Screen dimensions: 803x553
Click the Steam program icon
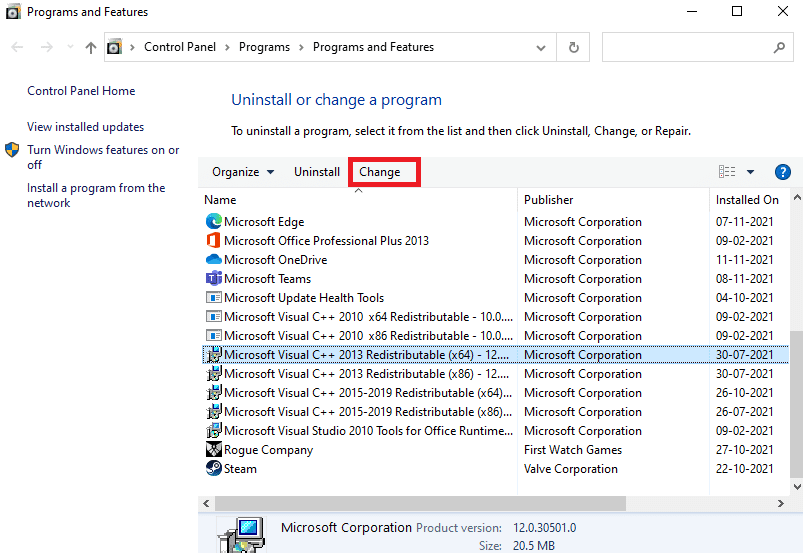point(214,468)
